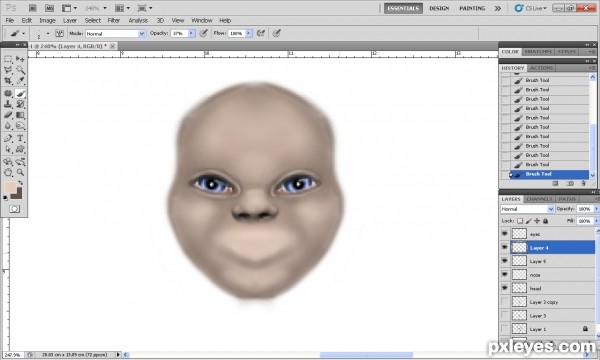Enable airbrush mode next to Flow
600x360 pixels.
261,33
